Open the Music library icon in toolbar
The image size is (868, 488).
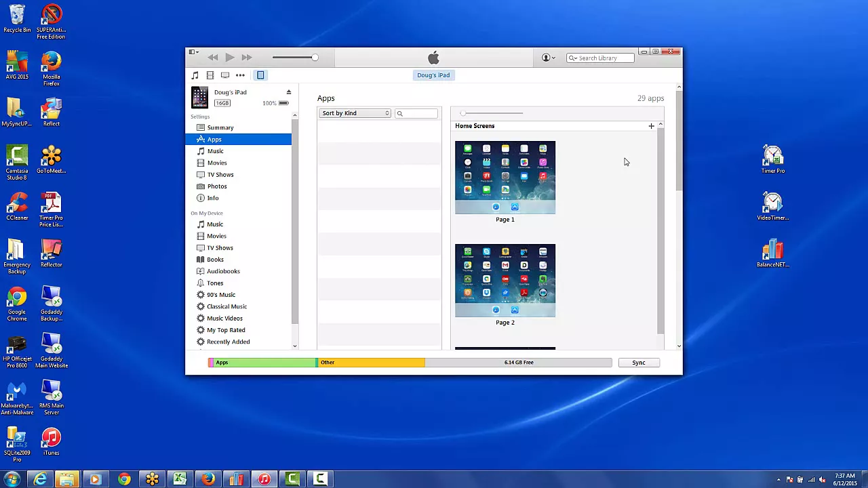coord(195,75)
